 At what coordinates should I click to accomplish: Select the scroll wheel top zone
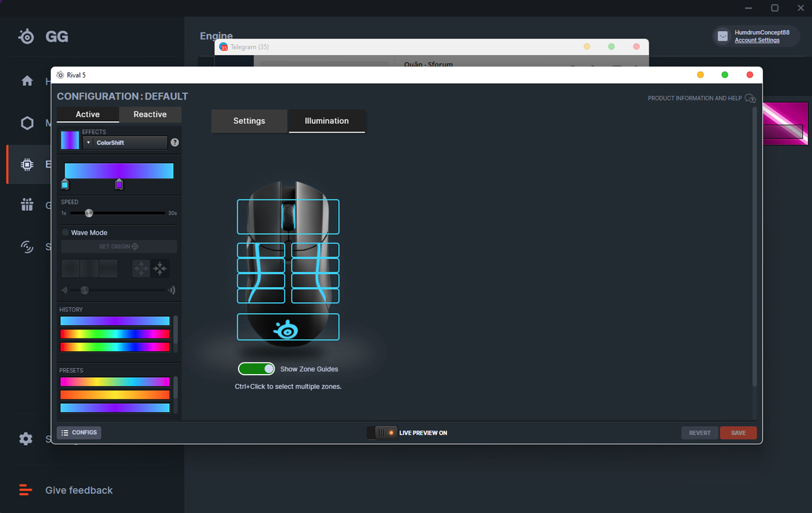pos(288,217)
